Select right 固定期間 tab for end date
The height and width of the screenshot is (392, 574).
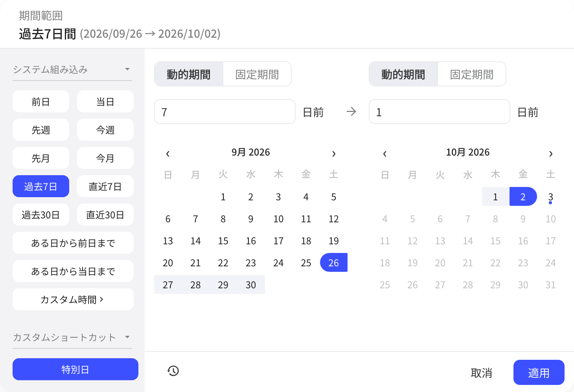472,74
